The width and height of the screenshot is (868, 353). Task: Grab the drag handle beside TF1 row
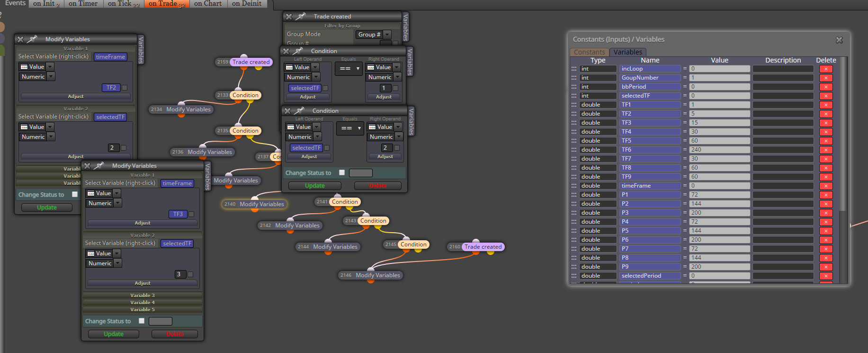(573, 105)
